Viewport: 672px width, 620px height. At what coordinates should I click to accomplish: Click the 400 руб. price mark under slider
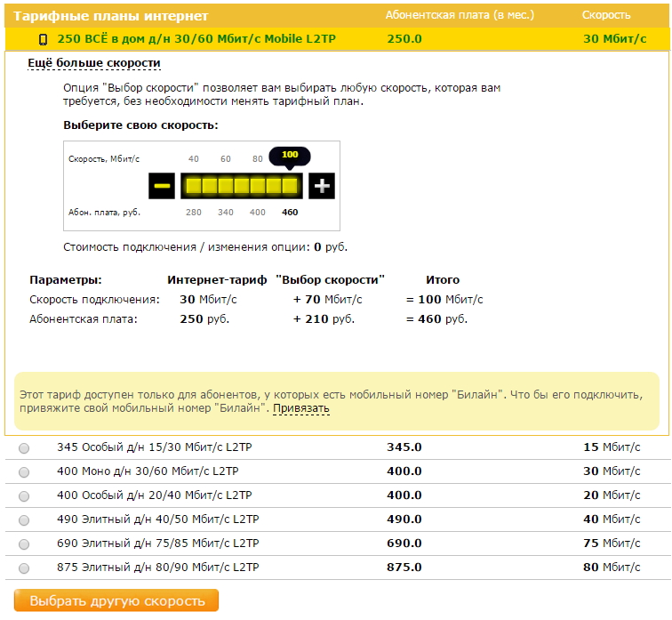pos(257,213)
